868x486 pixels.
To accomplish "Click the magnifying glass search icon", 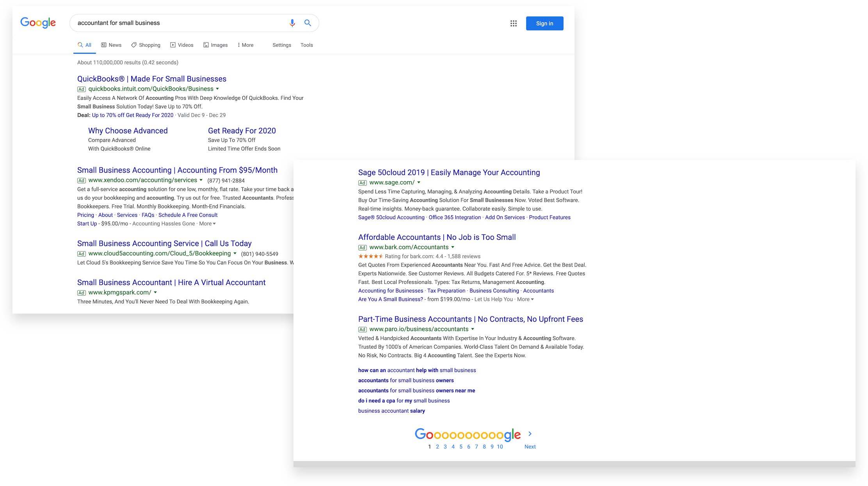I will coord(308,23).
